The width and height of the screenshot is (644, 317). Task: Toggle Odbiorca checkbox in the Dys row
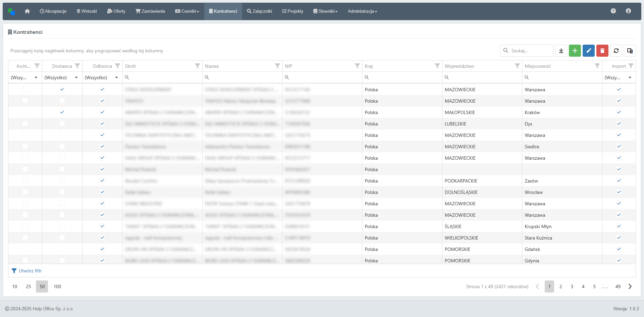click(x=102, y=123)
